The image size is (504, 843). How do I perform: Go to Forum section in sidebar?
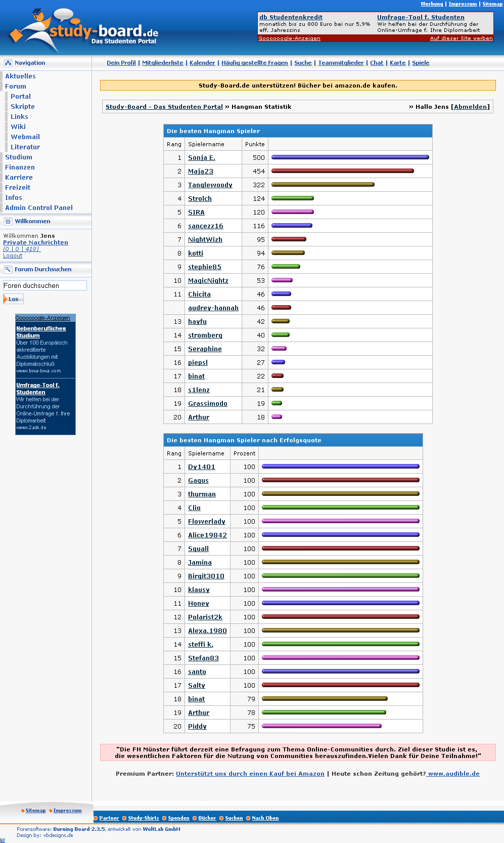(x=16, y=87)
